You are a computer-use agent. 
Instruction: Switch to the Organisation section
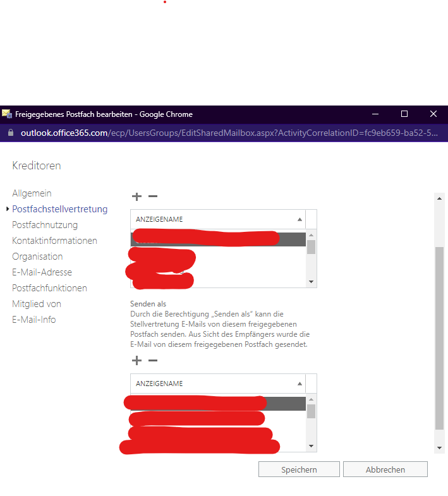pyautogui.click(x=37, y=257)
